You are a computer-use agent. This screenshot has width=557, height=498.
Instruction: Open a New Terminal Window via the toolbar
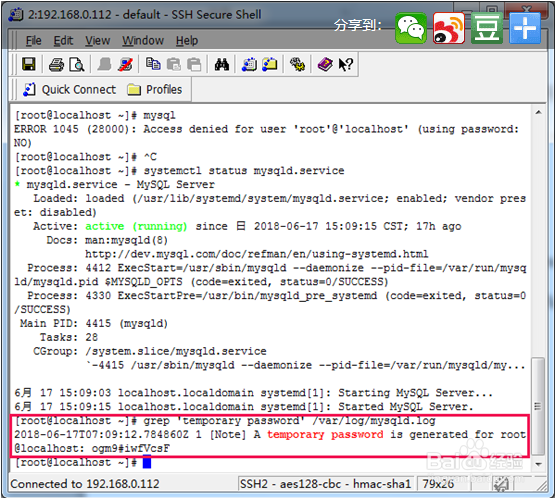tap(249, 65)
